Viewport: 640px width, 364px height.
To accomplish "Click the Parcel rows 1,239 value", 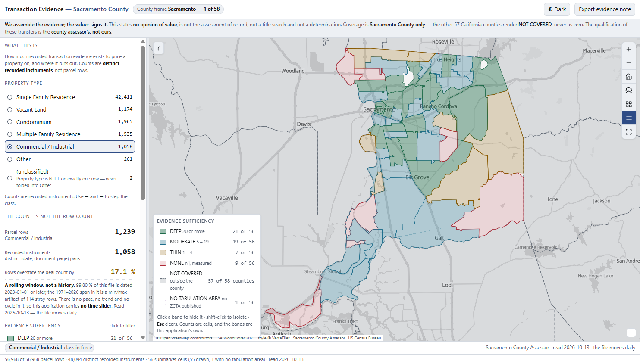I will pyautogui.click(x=125, y=232).
